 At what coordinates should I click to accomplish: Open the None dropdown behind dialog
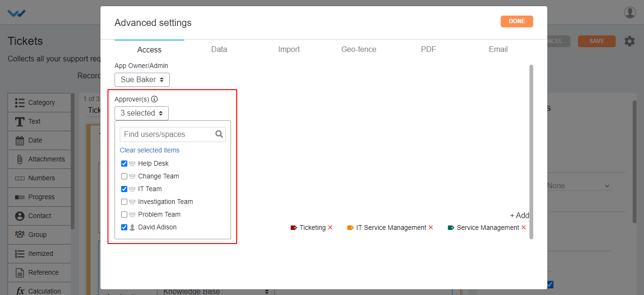coord(578,186)
